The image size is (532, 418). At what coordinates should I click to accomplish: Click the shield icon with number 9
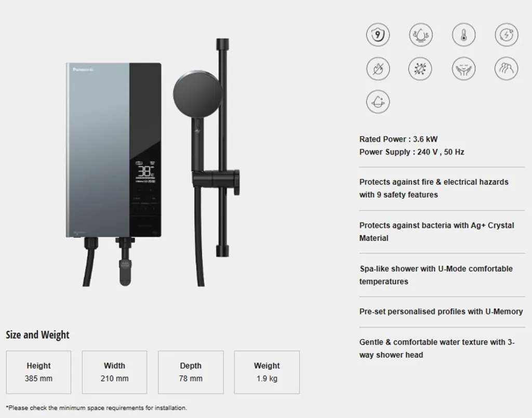coord(378,35)
